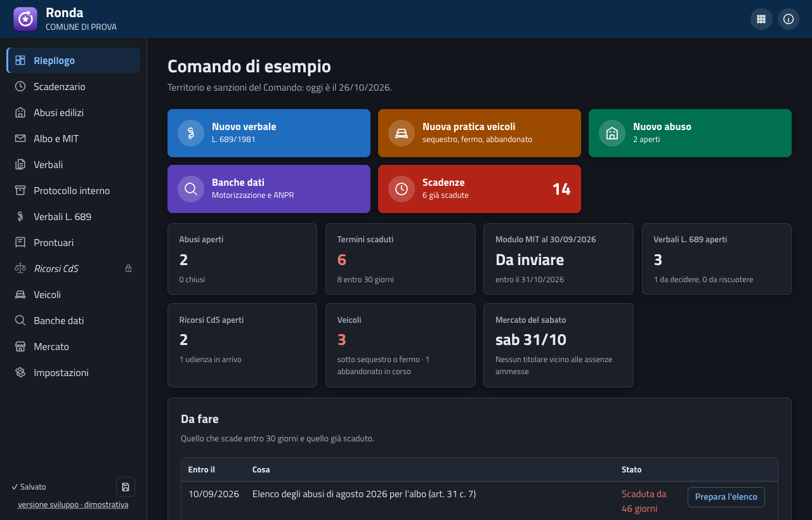Open the Modulo MIT Da inviare tile
This screenshot has width=812, height=520.
558,259
